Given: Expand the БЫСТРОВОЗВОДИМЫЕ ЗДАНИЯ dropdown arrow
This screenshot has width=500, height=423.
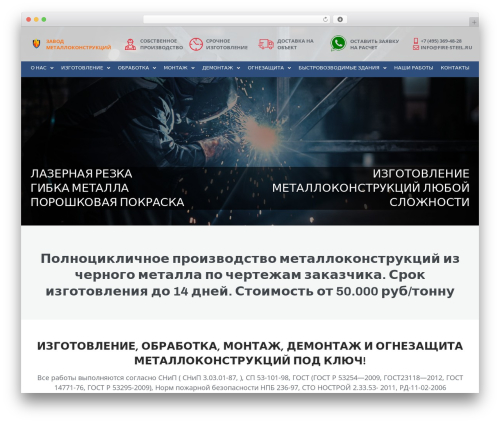Looking at the screenshot, I should [385, 68].
